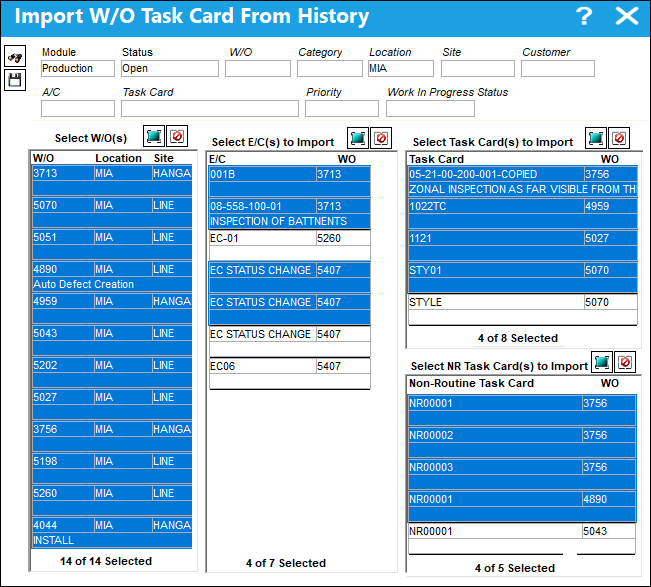The image size is (651, 587).
Task: Click the Location field containing MIA
Action: tap(401, 68)
